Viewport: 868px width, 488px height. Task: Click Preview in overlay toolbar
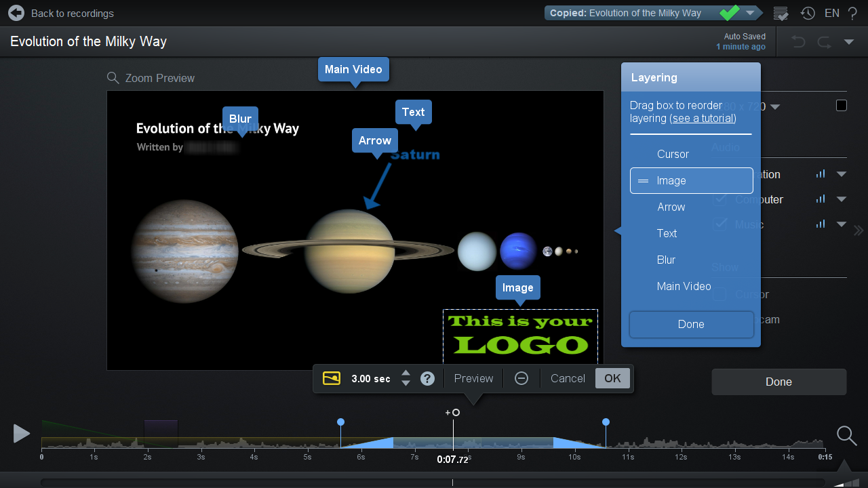473,378
